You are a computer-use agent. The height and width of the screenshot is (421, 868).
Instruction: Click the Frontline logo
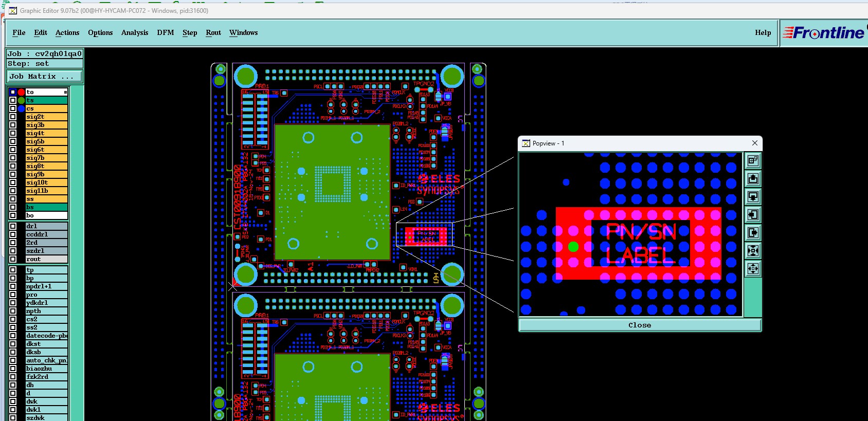[823, 33]
